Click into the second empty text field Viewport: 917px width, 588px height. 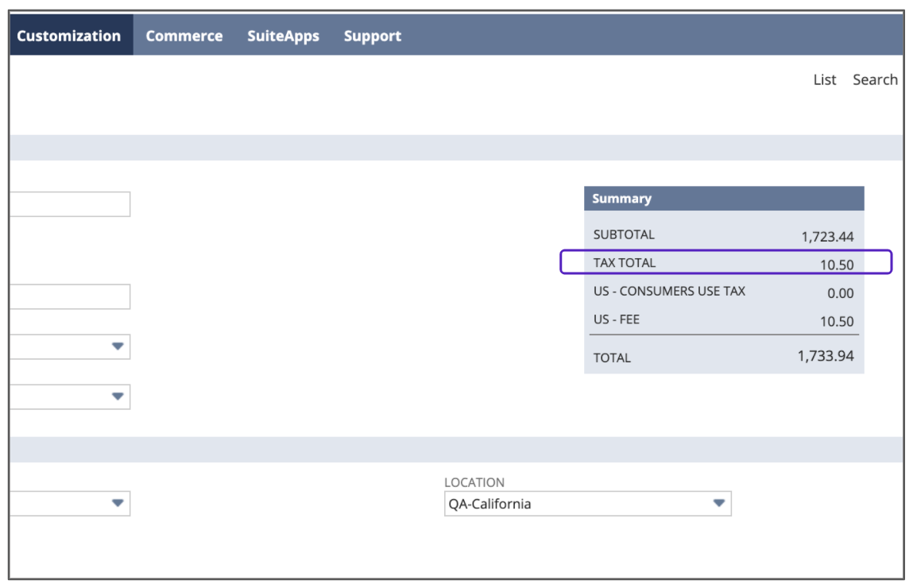coord(70,296)
